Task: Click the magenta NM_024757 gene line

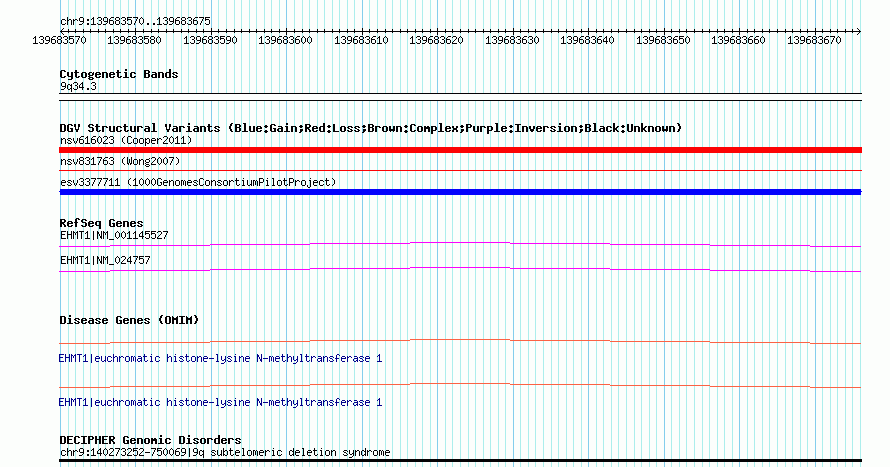Action: coord(460,270)
